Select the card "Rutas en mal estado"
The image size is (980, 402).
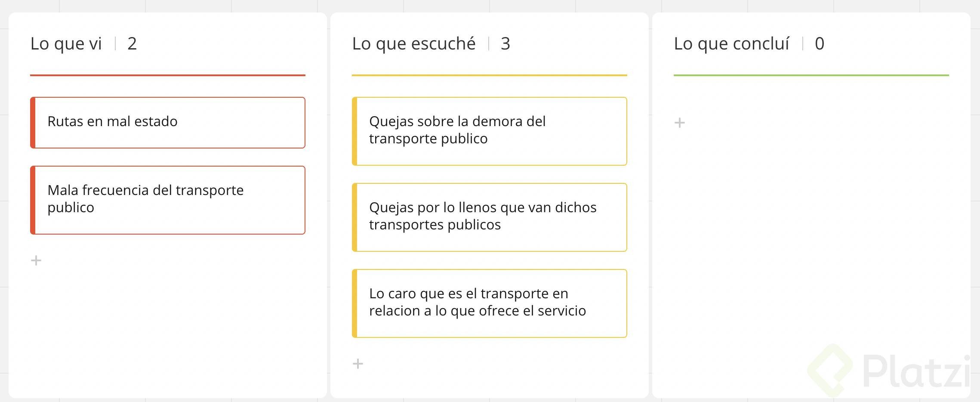pyautogui.click(x=168, y=122)
